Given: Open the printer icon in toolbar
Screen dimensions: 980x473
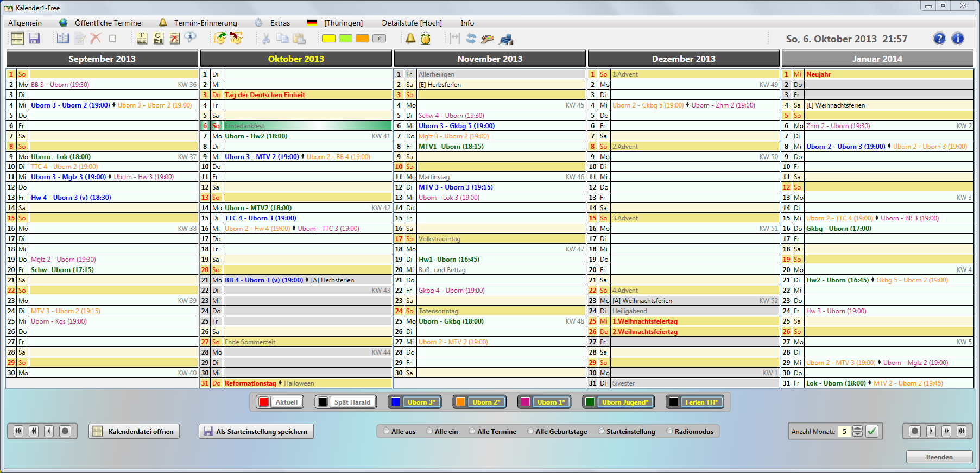Looking at the screenshot, I should tap(506, 39).
